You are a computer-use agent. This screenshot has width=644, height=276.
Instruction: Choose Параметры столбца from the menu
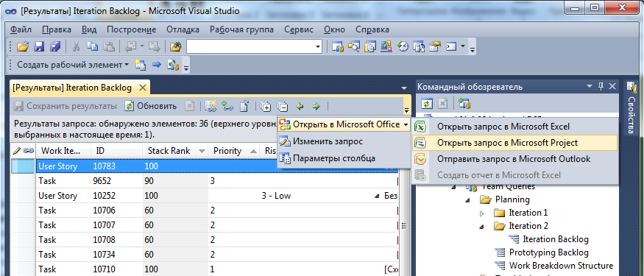[344, 158]
